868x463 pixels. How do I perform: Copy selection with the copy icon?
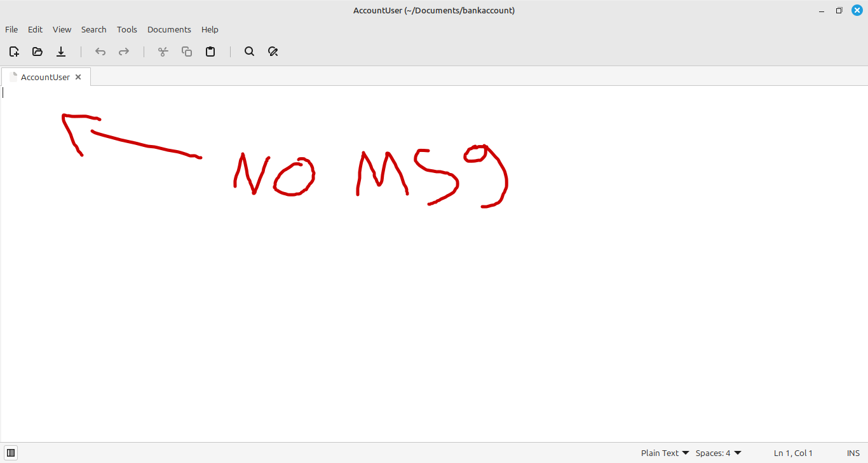point(187,52)
